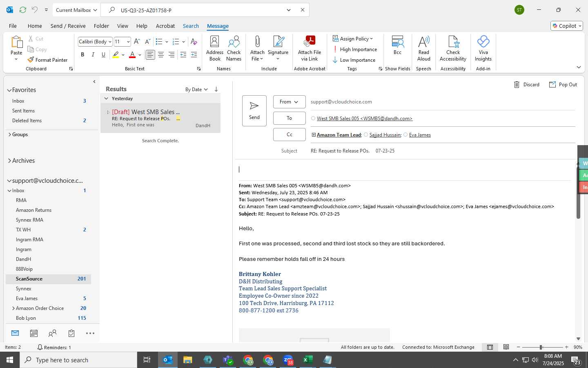Shrink font size icon
The height and width of the screenshot is (368, 588).
coord(147,42)
